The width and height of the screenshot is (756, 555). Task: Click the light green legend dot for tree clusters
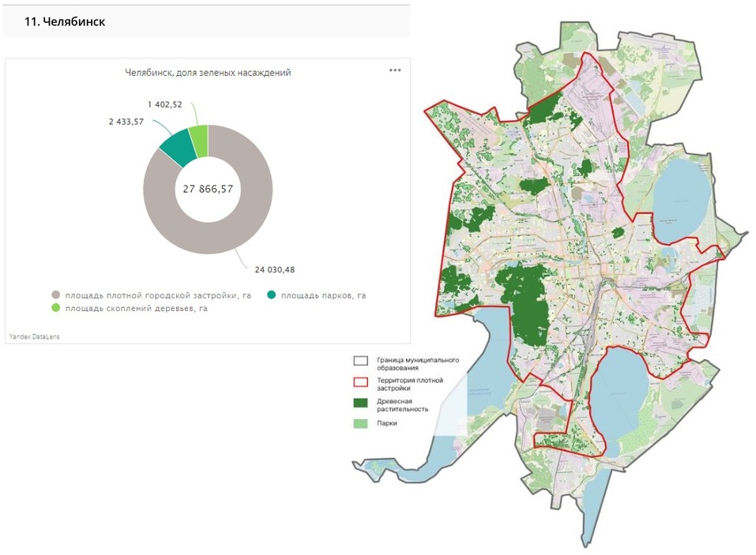(x=56, y=308)
